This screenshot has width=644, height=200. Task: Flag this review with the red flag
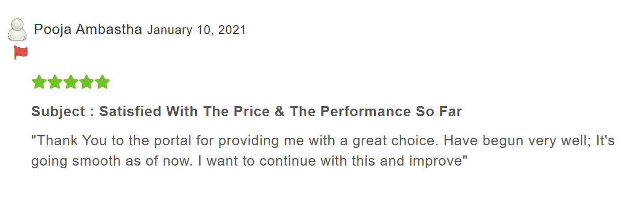point(21,53)
